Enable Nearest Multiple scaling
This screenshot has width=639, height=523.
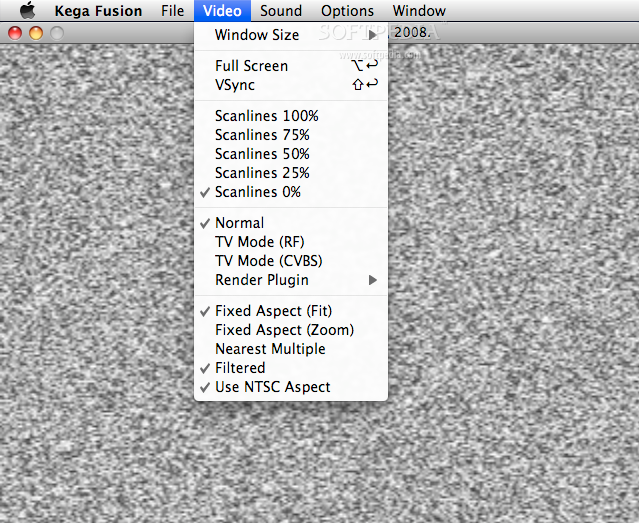[x=291, y=349]
